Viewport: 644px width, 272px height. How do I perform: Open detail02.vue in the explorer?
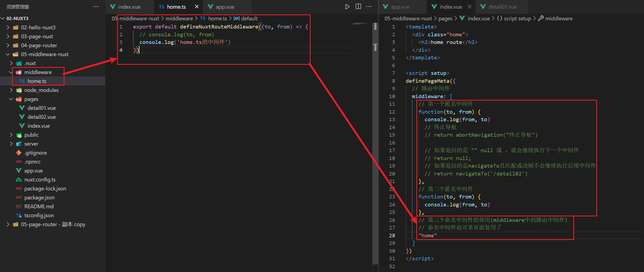[x=41, y=117]
